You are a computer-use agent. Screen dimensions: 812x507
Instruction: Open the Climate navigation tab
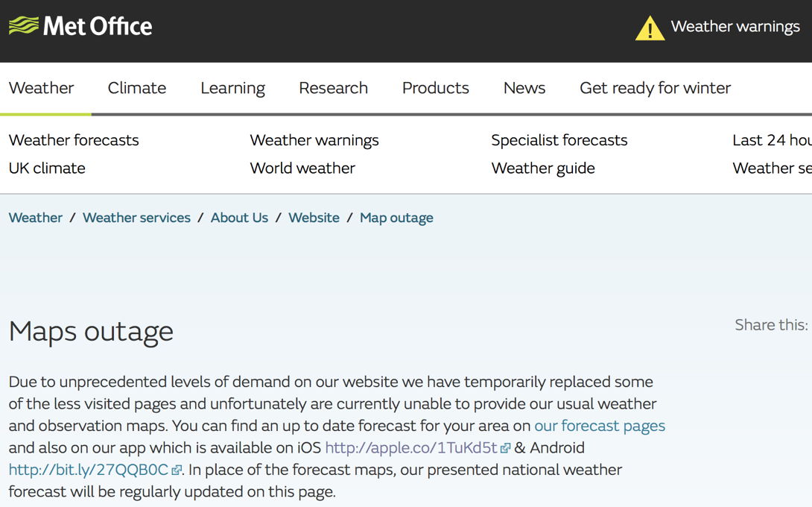[137, 88]
